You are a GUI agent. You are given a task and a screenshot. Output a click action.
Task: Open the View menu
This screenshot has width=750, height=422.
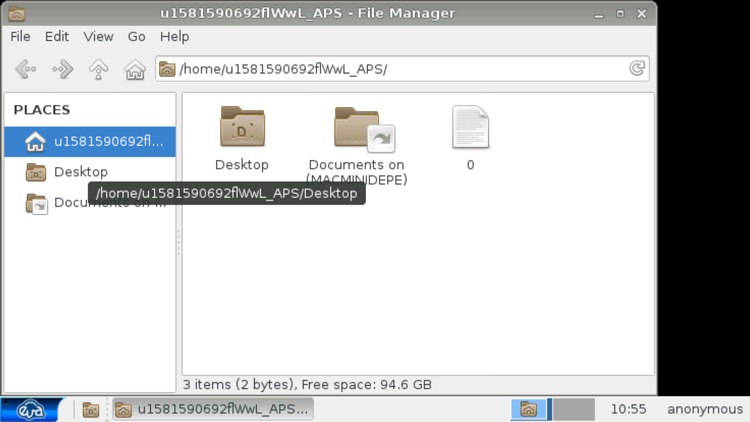tap(98, 36)
